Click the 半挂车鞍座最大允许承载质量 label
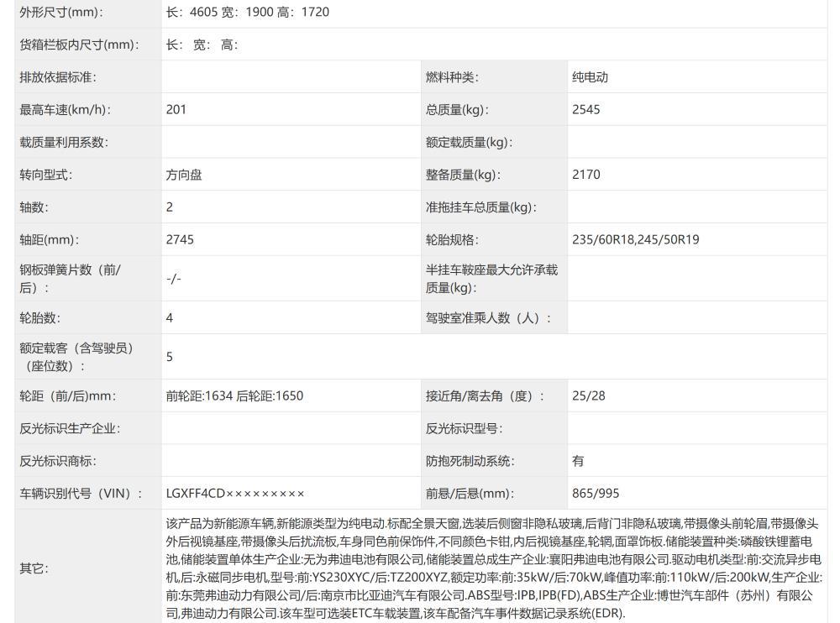This screenshot has width=840, height=623. (491, 279)
